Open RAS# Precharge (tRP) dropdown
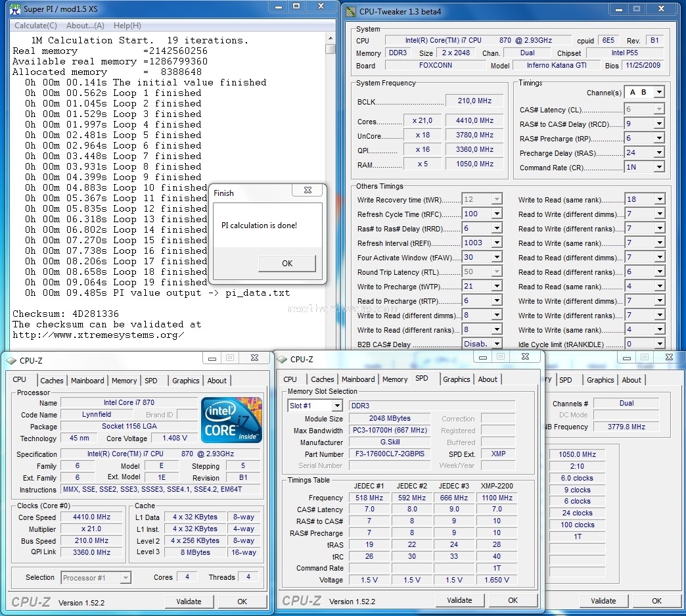 (659, 138)
